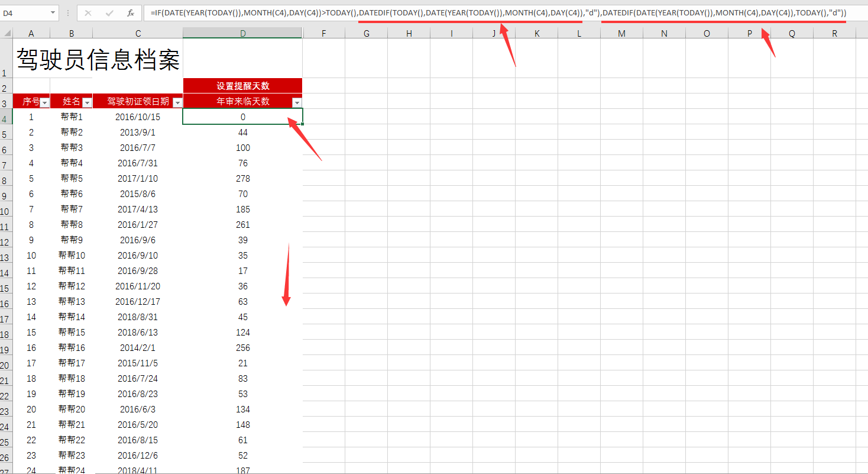This screenshot has height=474, width=868.
Task: Select row 5 header
Action: pyautogui.click(x=6, y=133)
